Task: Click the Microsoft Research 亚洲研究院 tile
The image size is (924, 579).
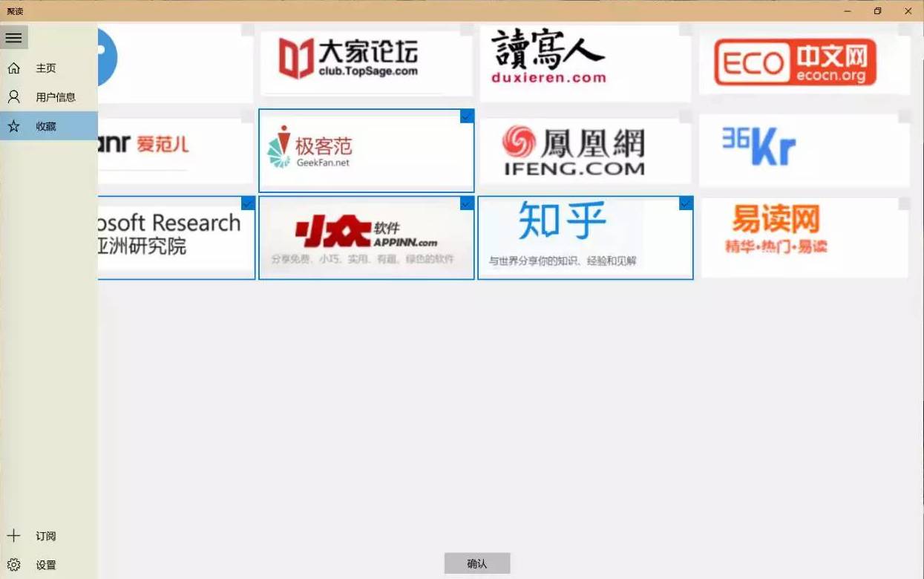Action: (176, 238)
